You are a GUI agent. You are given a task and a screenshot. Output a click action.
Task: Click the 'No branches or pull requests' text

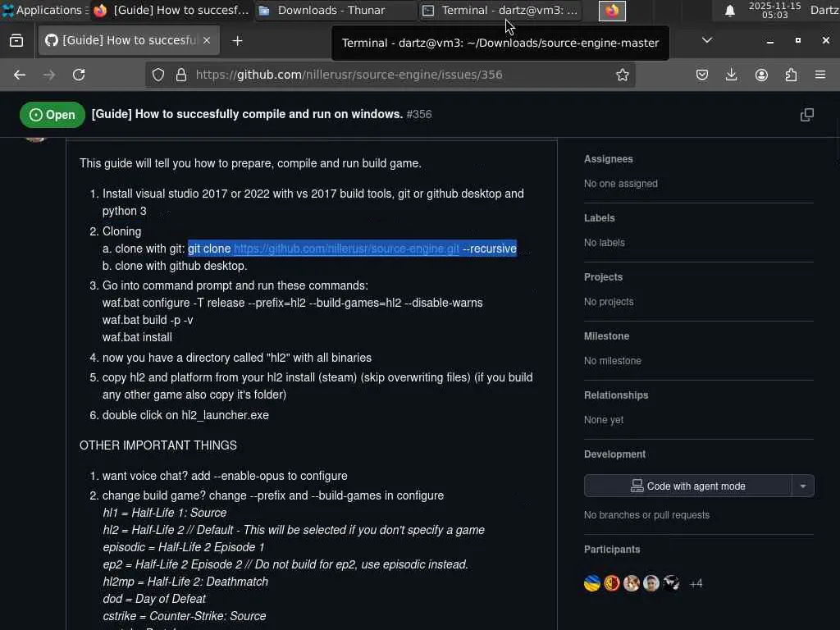coord(646,515)
